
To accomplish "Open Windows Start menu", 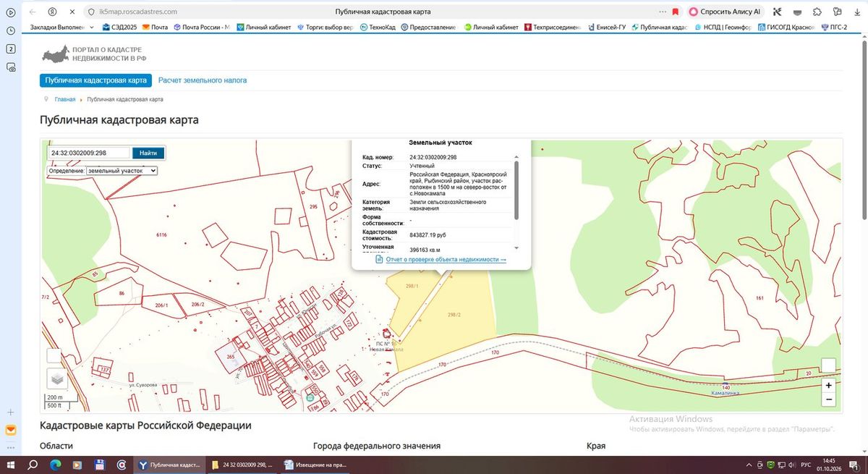I will tap(11, 465).
